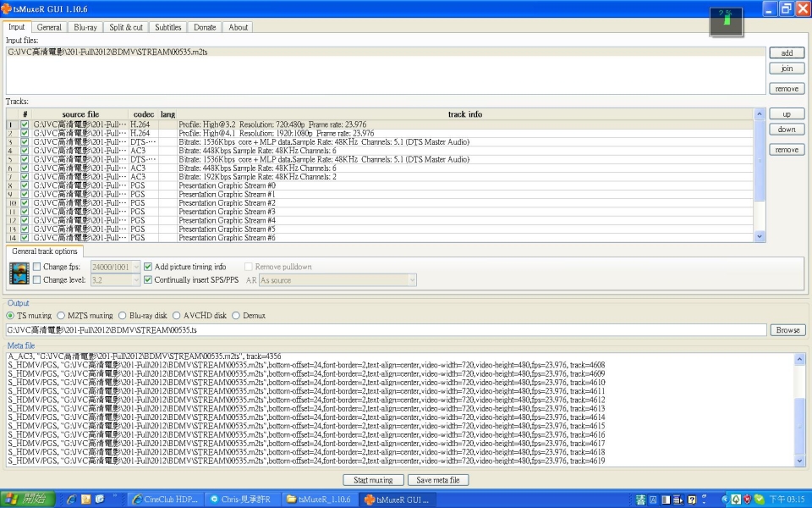Enable Change fps checkbox
Image resolution: width=812 pixels, height=508 pixels.
point(36,267)
